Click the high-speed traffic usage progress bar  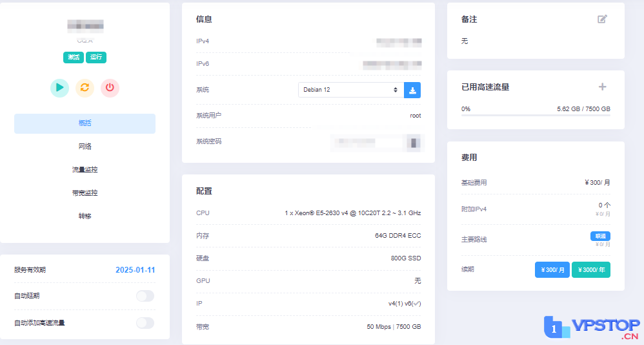pyautogui.click(x=536, y=116)
